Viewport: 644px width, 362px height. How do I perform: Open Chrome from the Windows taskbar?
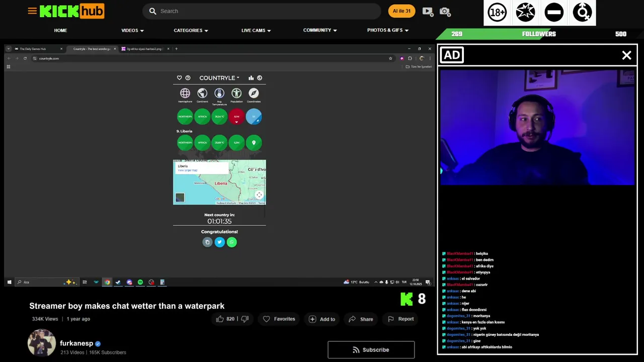coord(107,282)
